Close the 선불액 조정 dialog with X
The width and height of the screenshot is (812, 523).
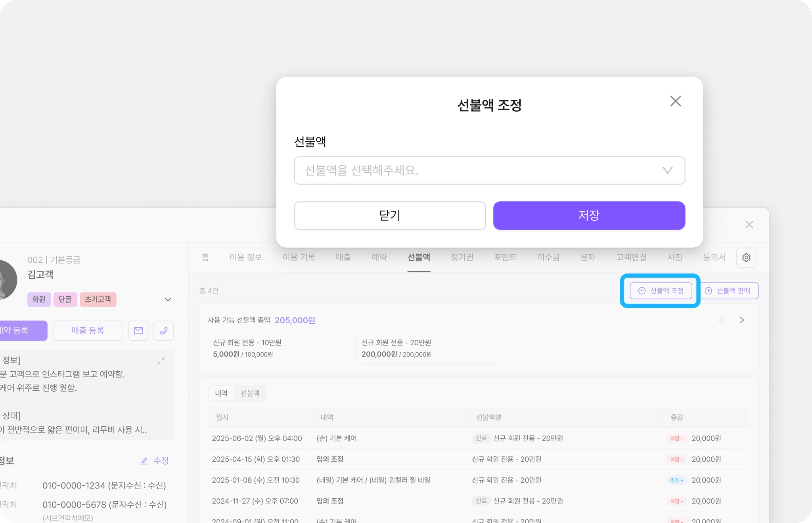click(x=676, y=101)
